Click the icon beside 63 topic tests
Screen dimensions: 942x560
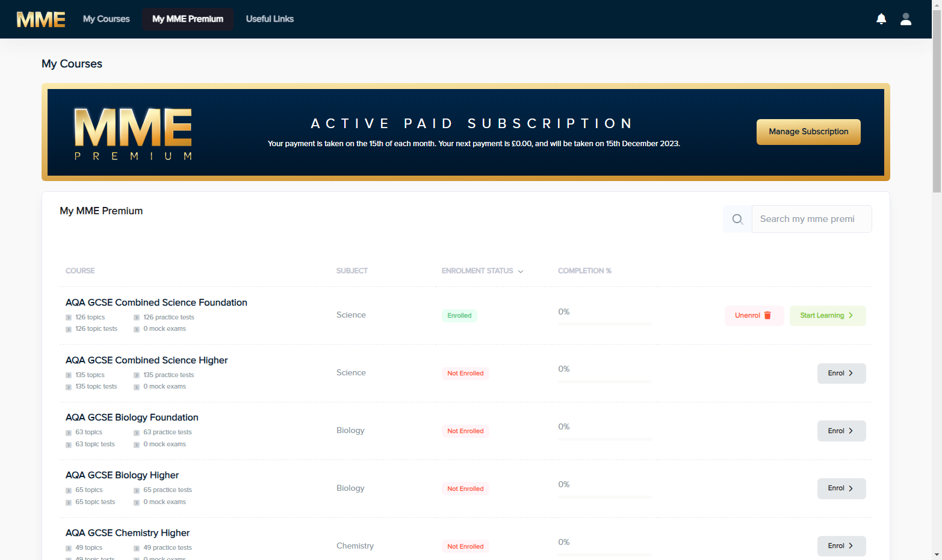(x=69, y=445)
